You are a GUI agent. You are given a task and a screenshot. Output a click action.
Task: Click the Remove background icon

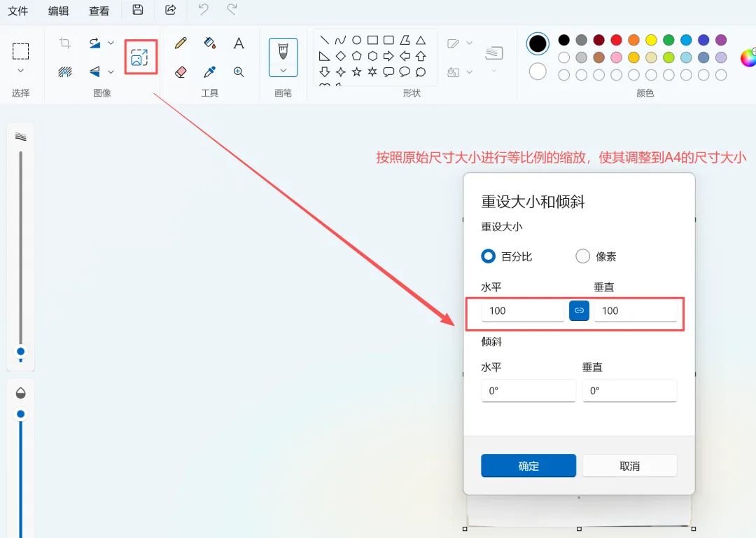click(65, 72)
